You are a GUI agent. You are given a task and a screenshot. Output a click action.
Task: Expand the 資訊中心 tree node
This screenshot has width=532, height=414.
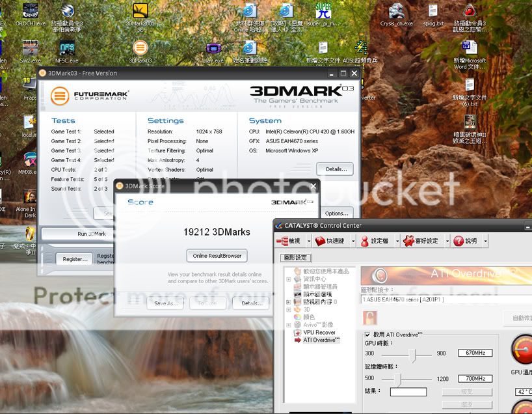coord(289,279)
